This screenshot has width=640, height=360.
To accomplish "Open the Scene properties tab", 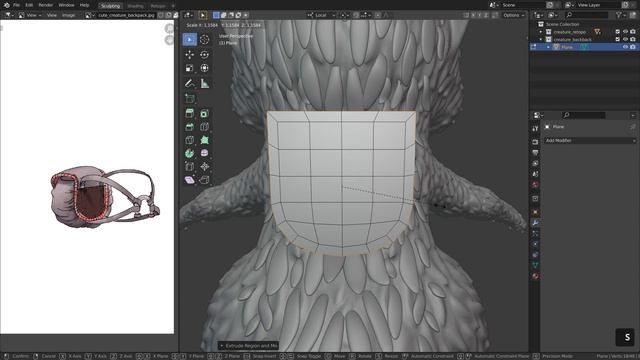I will 535,174.
